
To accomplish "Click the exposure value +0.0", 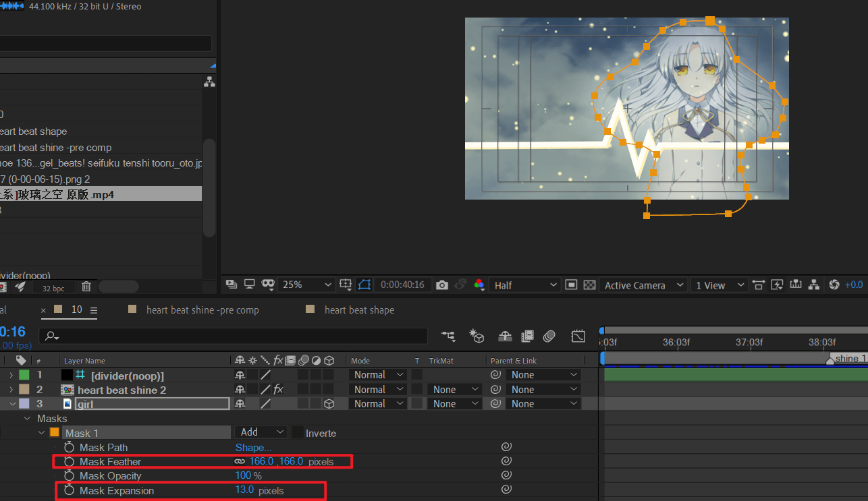I will tap(854, 285).
